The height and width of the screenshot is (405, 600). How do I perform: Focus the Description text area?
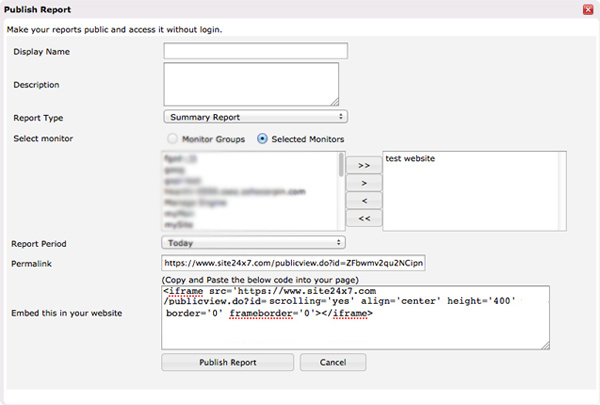pyautogui.click(x=250, y=84)
